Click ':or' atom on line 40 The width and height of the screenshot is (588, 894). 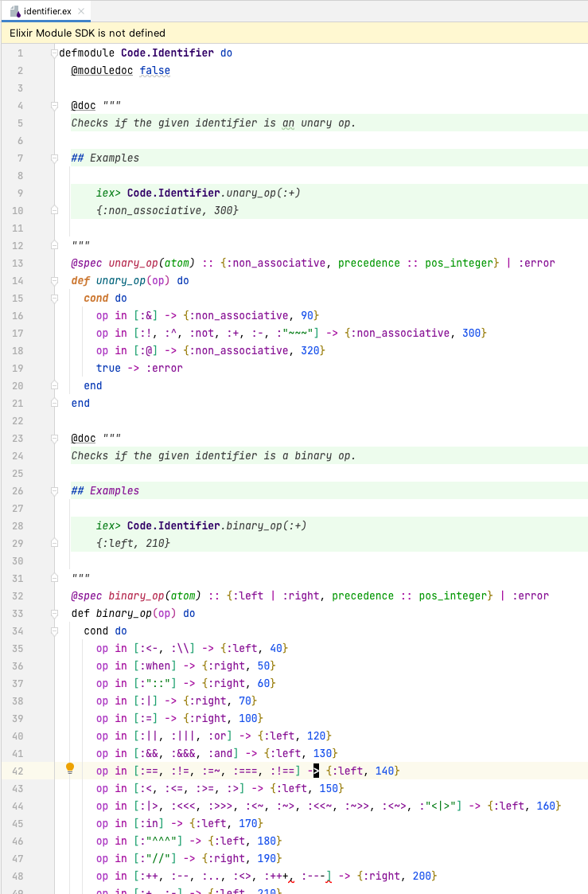[x=217, y=736]
